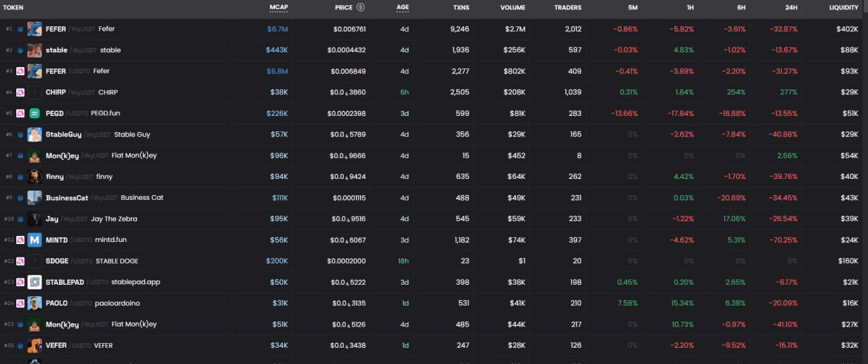Click the pink DEX badge on CHIRP row
The width and height of the screenshot is (868, 364).
coord(20,92)
